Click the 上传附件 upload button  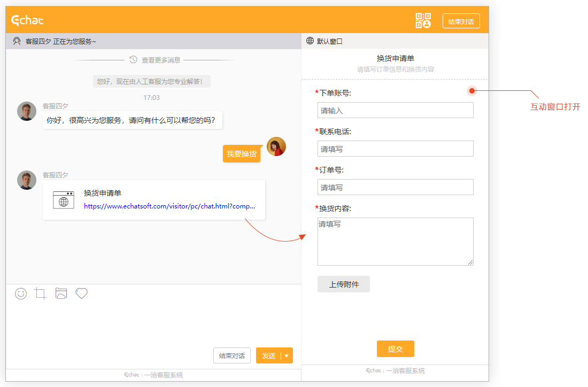[x=344, y=284]
